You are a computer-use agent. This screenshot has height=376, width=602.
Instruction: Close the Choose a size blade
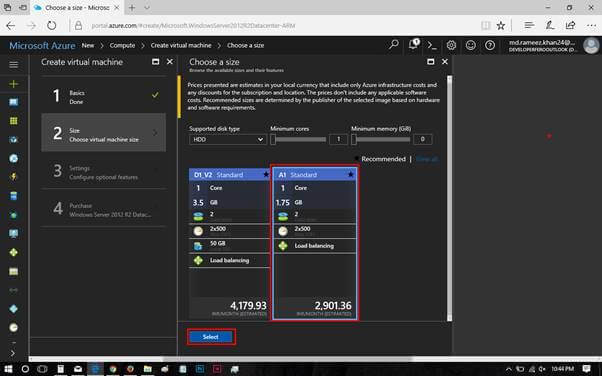point(445,61)
